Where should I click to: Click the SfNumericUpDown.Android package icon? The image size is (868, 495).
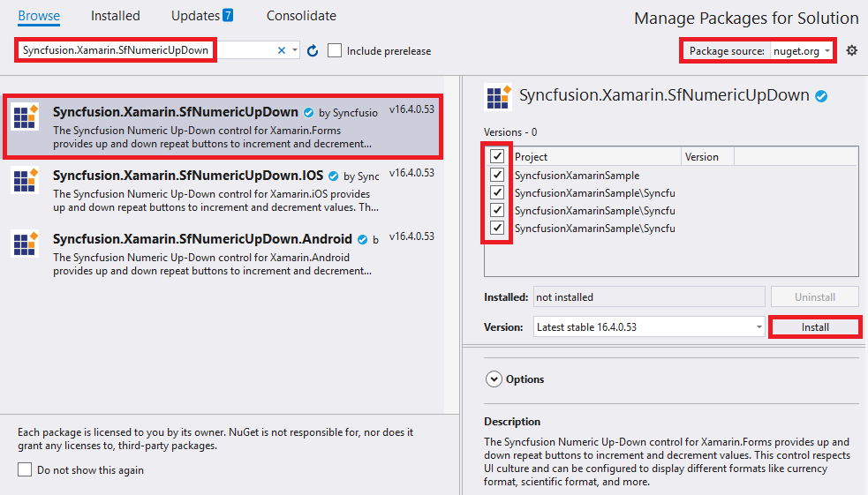pos(25,244)
